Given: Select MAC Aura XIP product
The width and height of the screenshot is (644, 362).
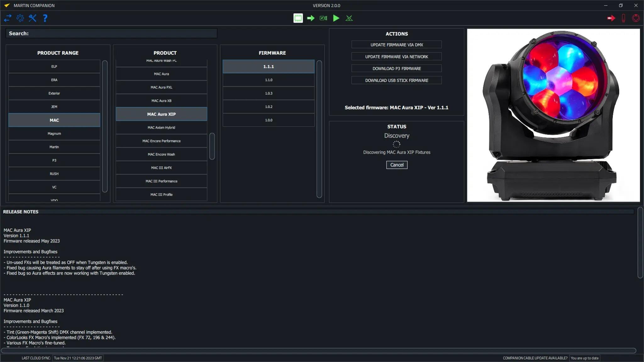Looking at the screenshot, I should coord(161,114).
